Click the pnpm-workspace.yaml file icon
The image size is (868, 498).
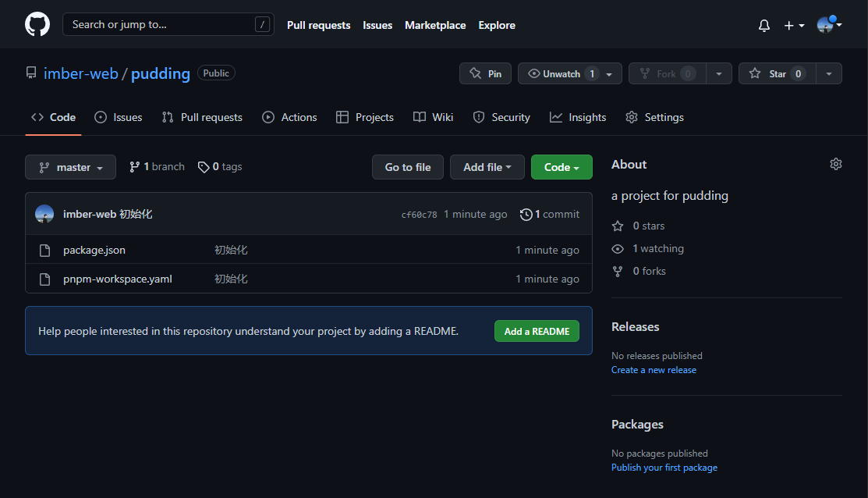(x=44, y=279)
